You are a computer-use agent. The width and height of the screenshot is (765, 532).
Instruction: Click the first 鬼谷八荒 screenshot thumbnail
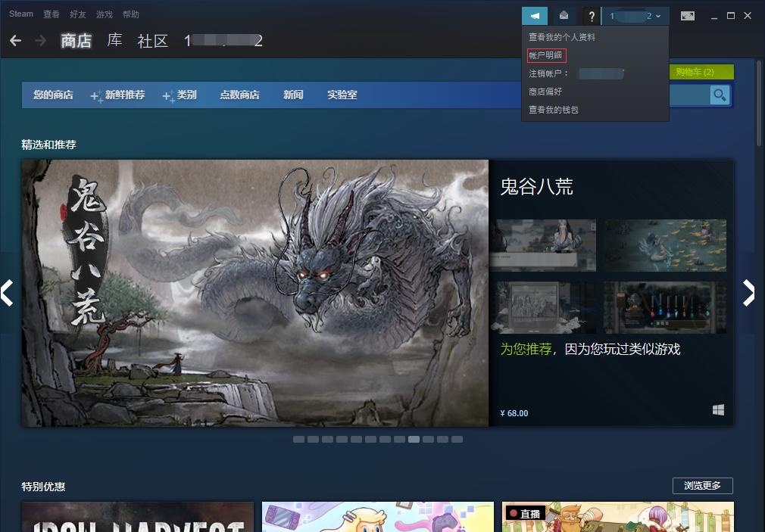[545, 245]
